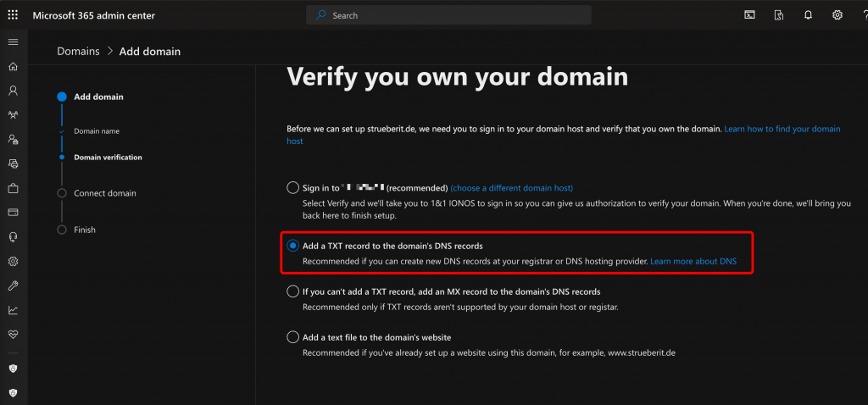Open Billing via the credit card icon
Image resolution: width=868 pixels, height=405 pixels.
[x=13, y=212]
